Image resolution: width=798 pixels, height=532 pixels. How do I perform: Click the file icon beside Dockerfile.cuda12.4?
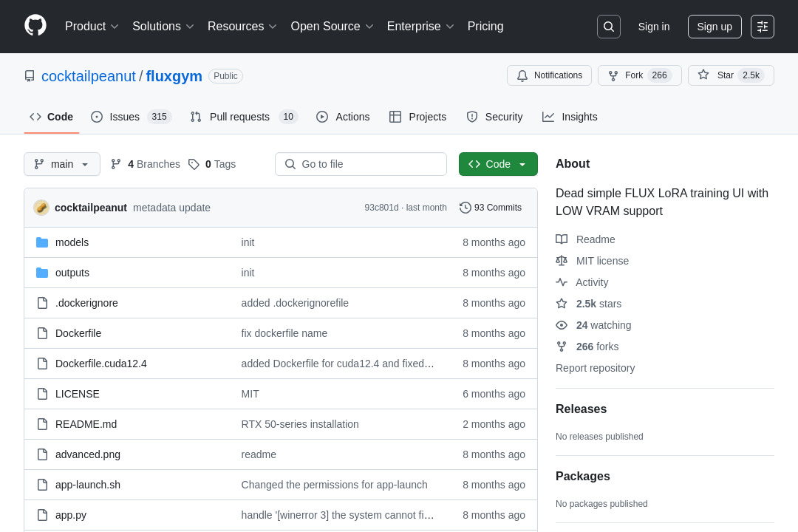tap(43, 364)
